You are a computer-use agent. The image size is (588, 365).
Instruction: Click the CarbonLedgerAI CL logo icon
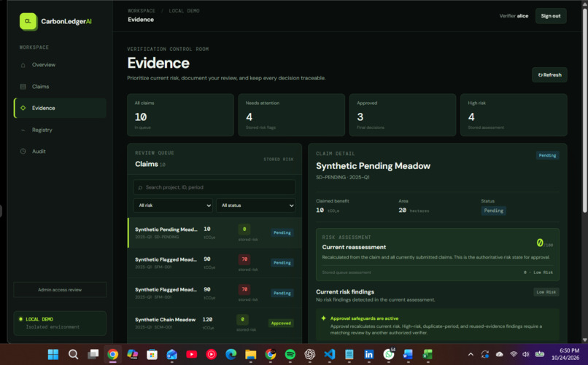click(28, 21)
